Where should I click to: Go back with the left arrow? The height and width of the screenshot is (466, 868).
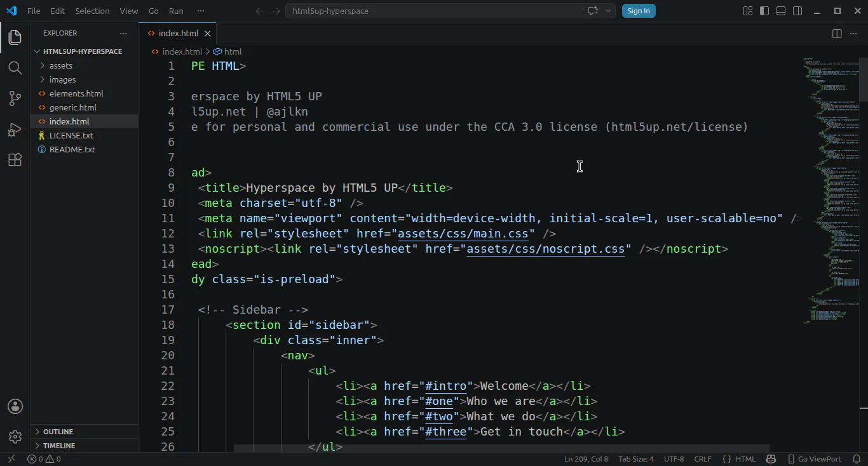tap(259, 11)
